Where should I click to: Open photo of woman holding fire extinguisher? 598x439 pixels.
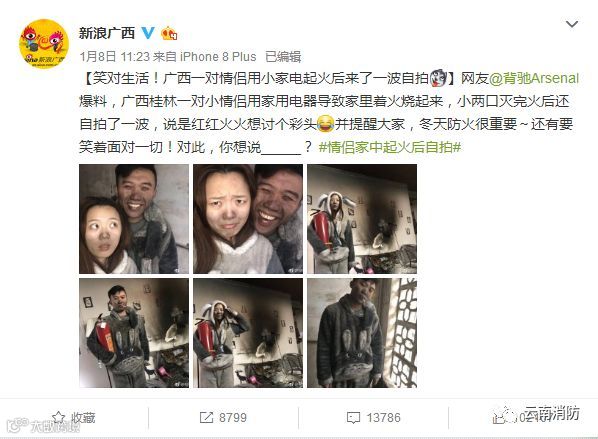[362, 219]
